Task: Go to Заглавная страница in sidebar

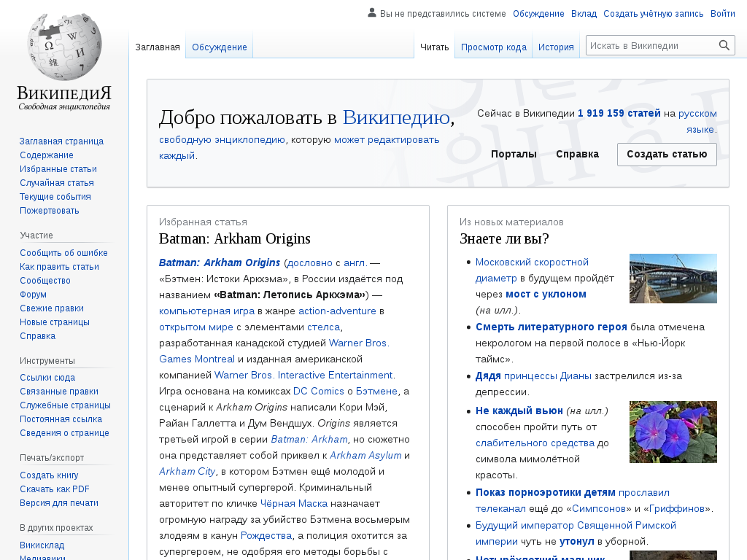Action: [61, 141]
